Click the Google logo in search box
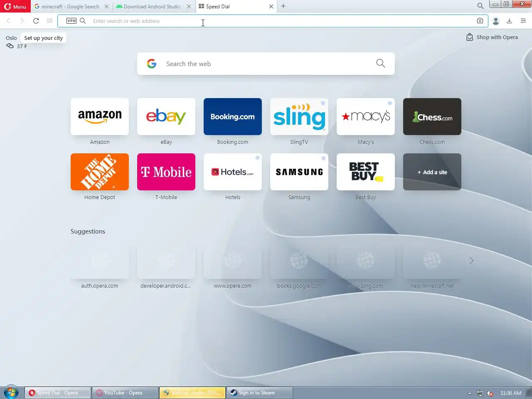The height and width of the screenshot is (399, 532). 152,64
